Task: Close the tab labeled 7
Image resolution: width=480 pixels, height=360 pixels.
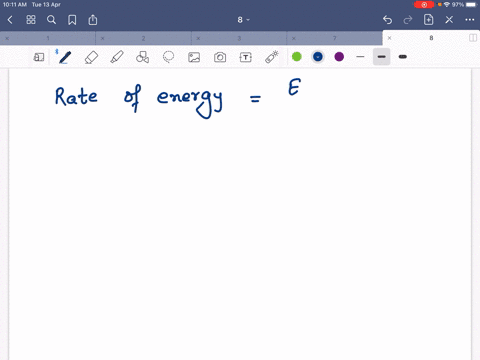Action: [293, 38]
